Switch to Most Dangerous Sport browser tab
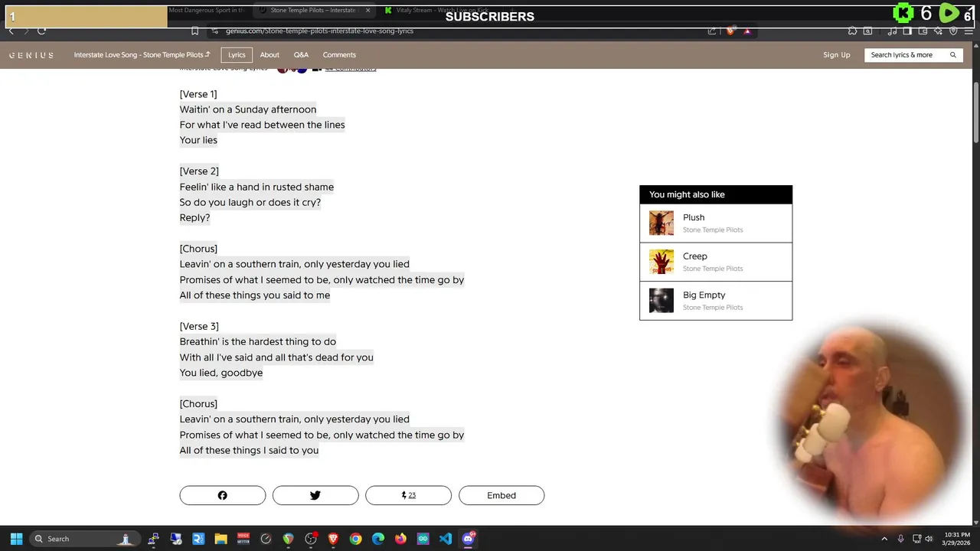 [207, 11]
